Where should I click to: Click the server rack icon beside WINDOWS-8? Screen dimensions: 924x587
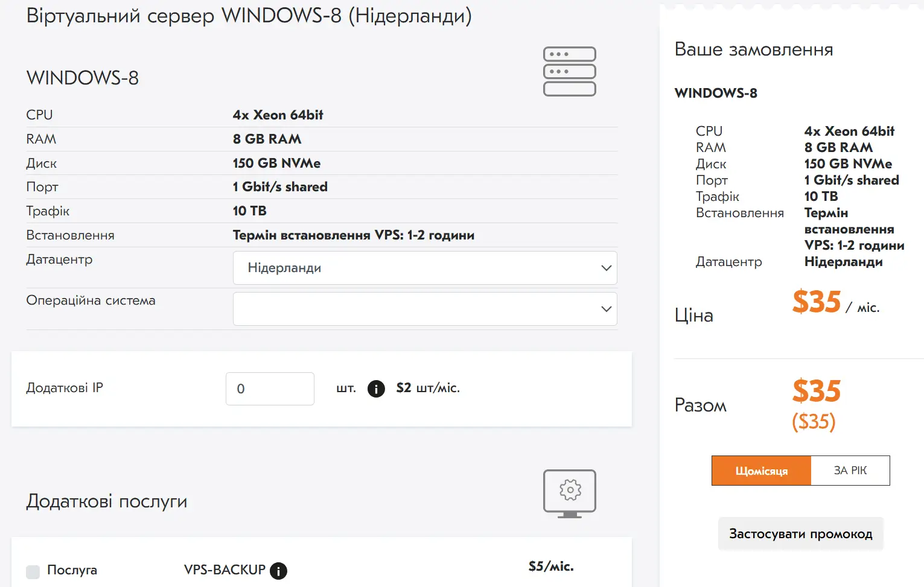pyautogui.click(x=569, y=71)
